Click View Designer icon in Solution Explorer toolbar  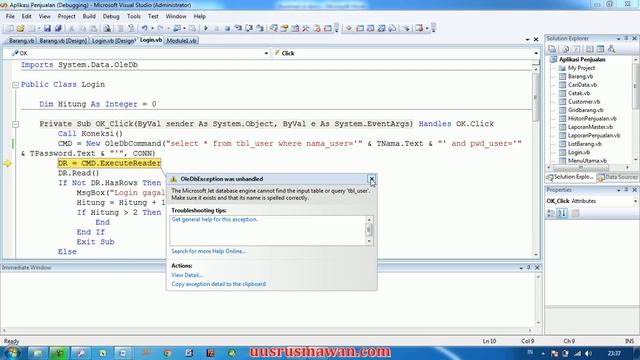(600, 49)
